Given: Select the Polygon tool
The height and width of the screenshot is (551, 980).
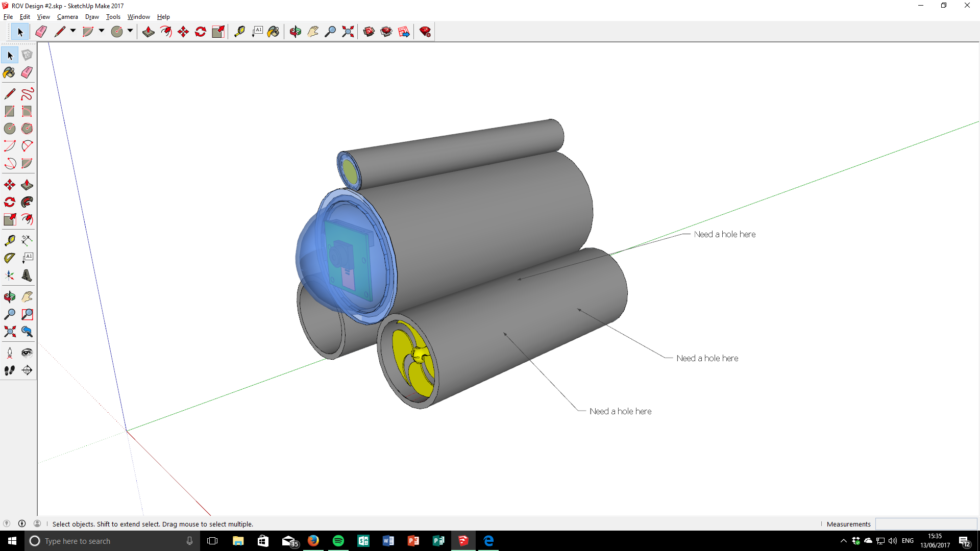Looking at the screenshot, I should [27, 129].
